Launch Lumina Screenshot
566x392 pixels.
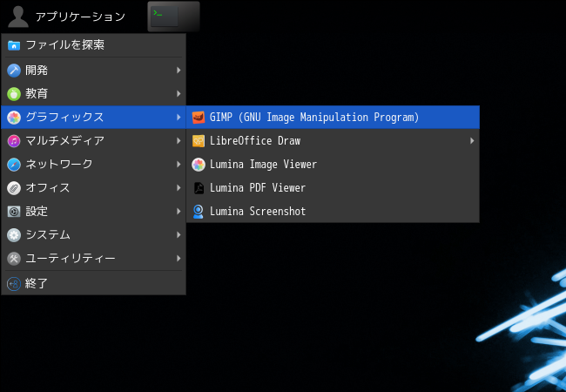pyautogui.click(x=333, y=211)
